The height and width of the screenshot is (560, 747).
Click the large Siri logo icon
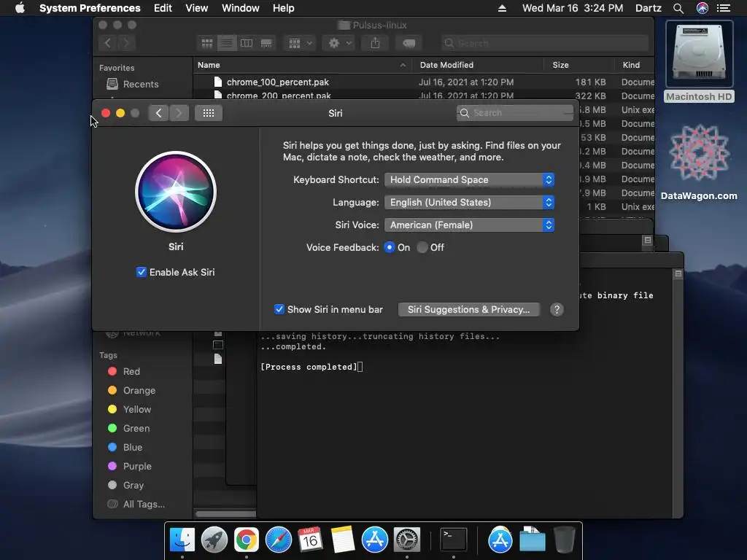tap(176, 192)
